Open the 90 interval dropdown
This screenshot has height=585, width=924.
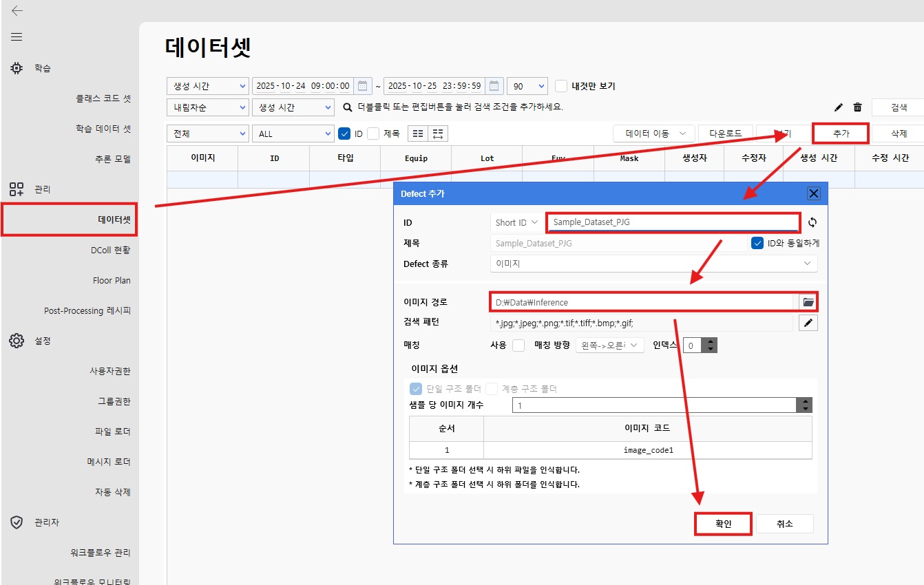pos(527,85)
